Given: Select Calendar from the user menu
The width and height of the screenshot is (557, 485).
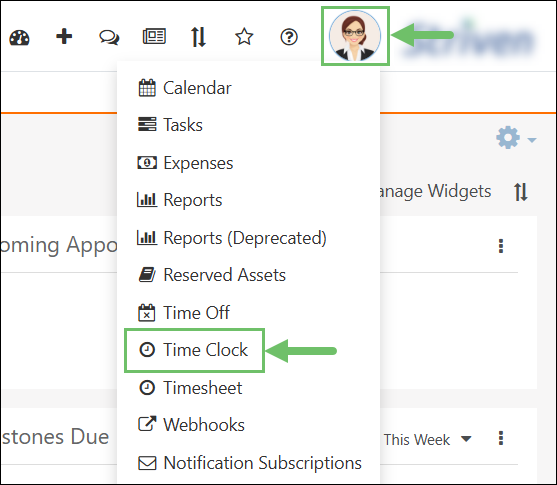Looking at the screenshot, I should click(185, 88).
